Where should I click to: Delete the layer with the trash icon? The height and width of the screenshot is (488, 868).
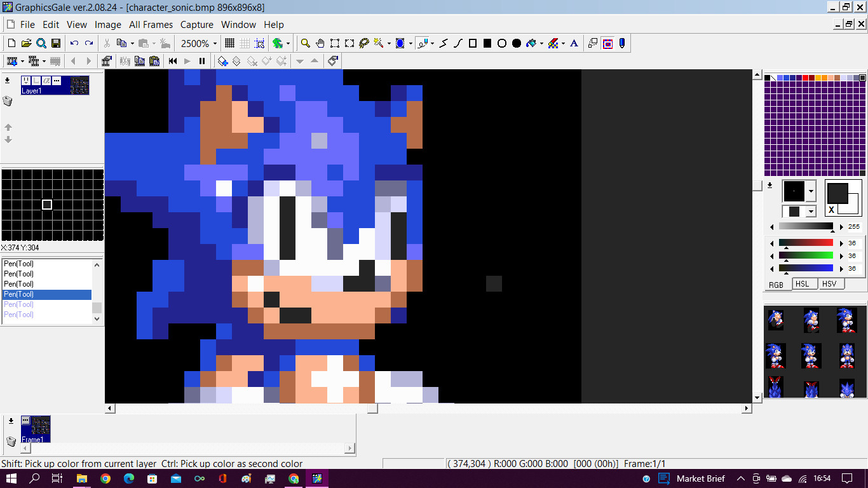tap(7, 101)
